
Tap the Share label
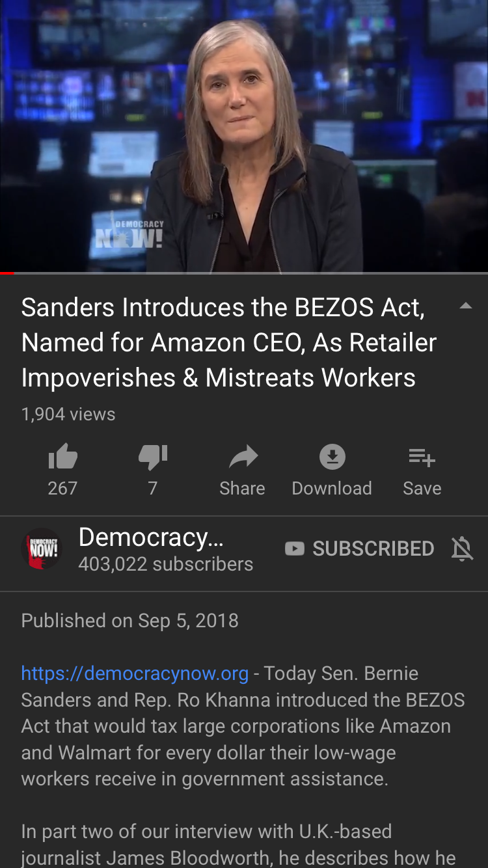click(x=242, y=488)
